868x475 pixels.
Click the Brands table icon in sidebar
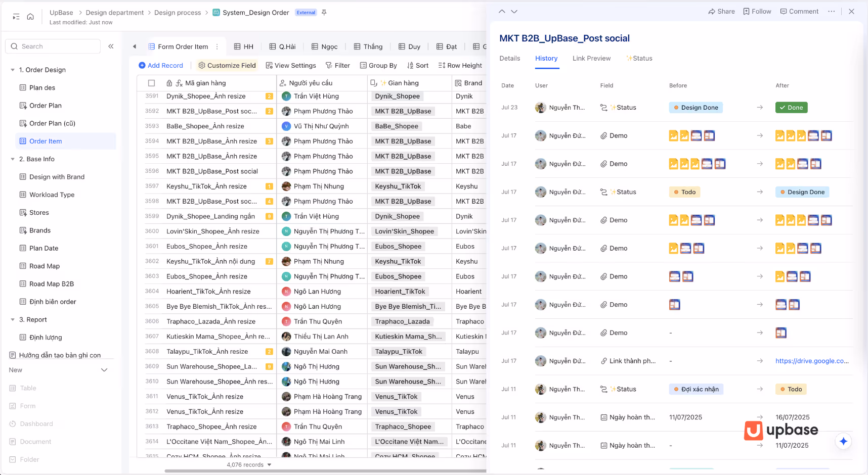click(23, 230)
